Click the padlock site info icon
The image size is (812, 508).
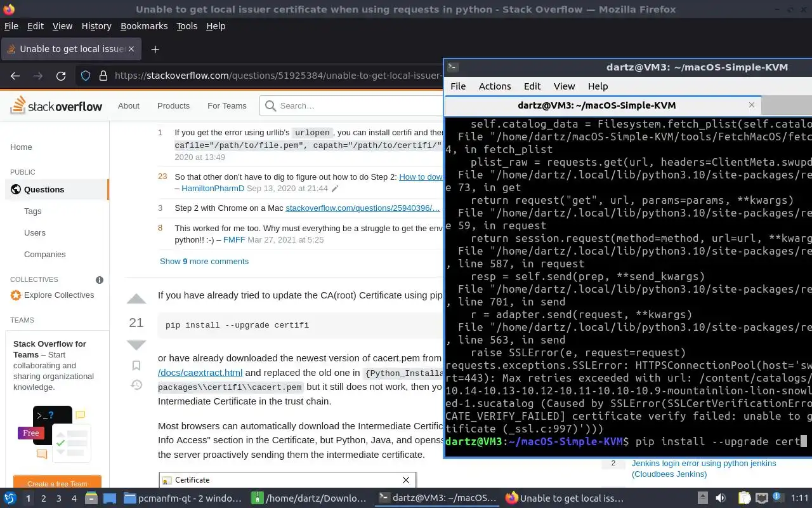point(103,76)
